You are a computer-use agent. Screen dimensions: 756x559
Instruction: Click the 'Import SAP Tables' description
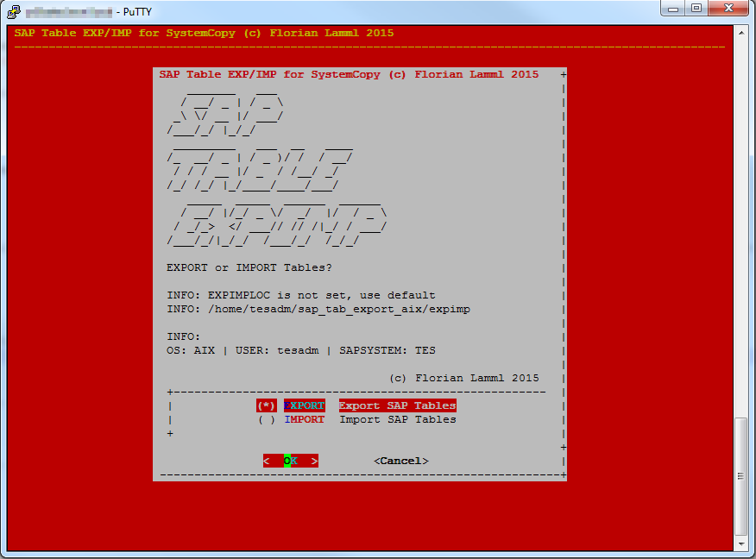(x=397, y=420)
